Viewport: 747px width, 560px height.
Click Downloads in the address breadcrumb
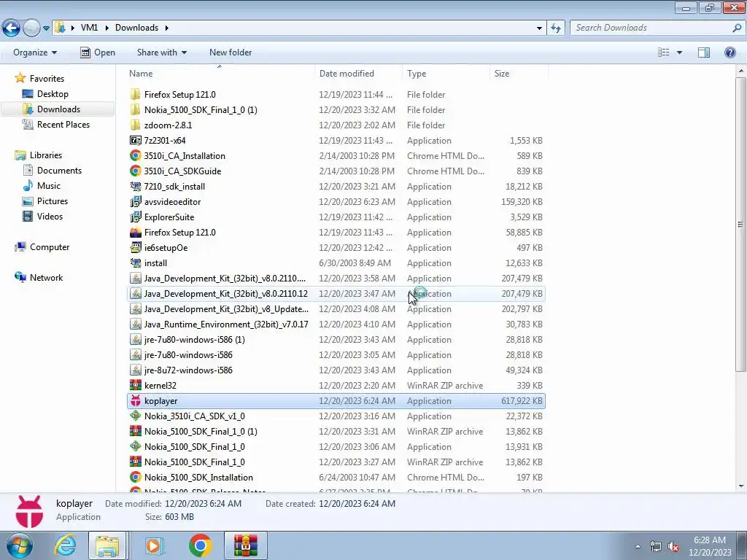[136, 28]
